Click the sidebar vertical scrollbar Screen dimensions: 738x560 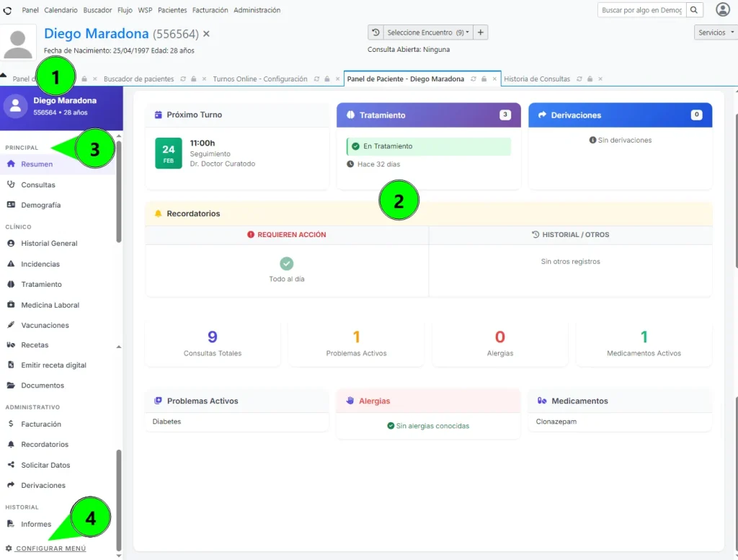119,192
